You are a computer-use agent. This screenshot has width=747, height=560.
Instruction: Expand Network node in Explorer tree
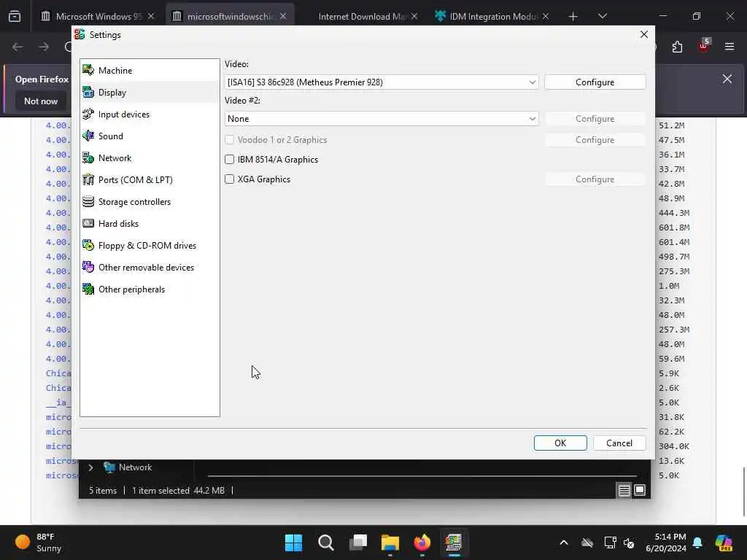pyautogui.click(x=90, y=467)
